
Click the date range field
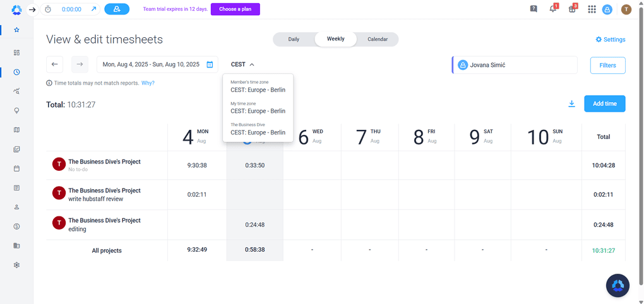[x=157, y=64]
